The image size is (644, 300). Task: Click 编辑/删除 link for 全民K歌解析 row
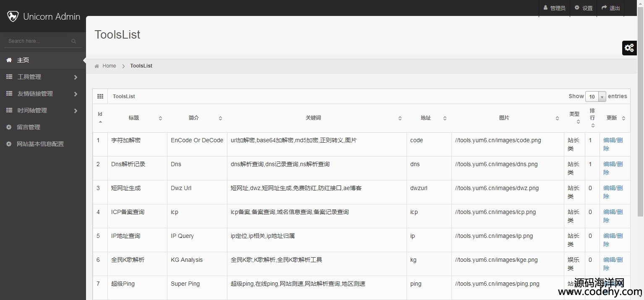click(613, 264)
